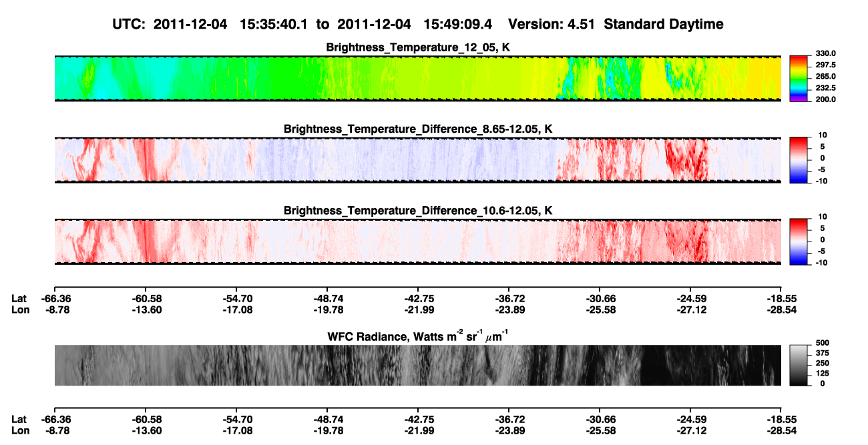Click longitude '-25.58' under the WFC Radiance panel
This screenshot has height=445, width=868.
point(600,431)
